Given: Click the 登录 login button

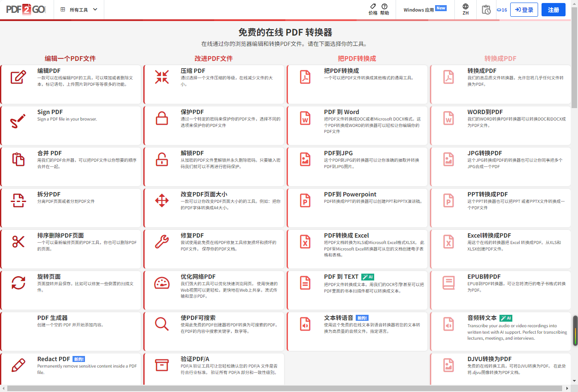Looking at the screenshot, I should 524,10.
